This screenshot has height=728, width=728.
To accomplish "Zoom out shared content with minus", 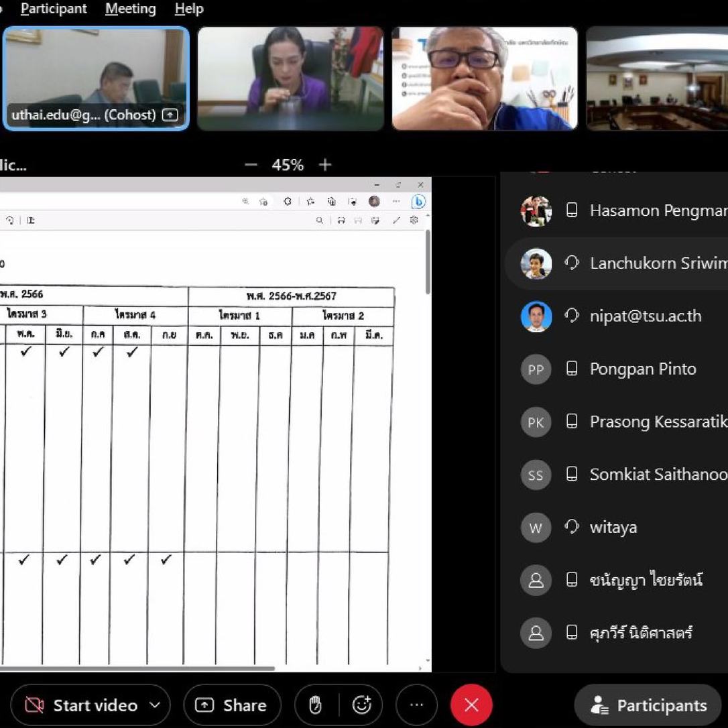I will tap(251, 165).
